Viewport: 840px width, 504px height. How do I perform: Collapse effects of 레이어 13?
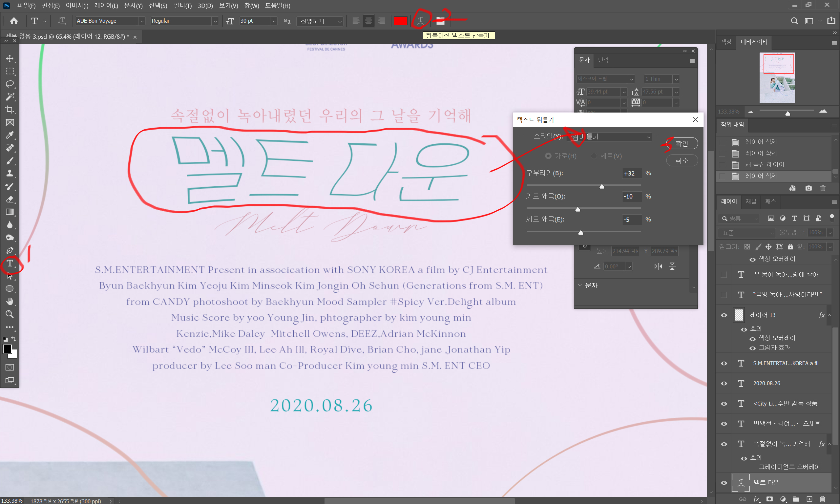pyautogui.click(x=829, y=315)
